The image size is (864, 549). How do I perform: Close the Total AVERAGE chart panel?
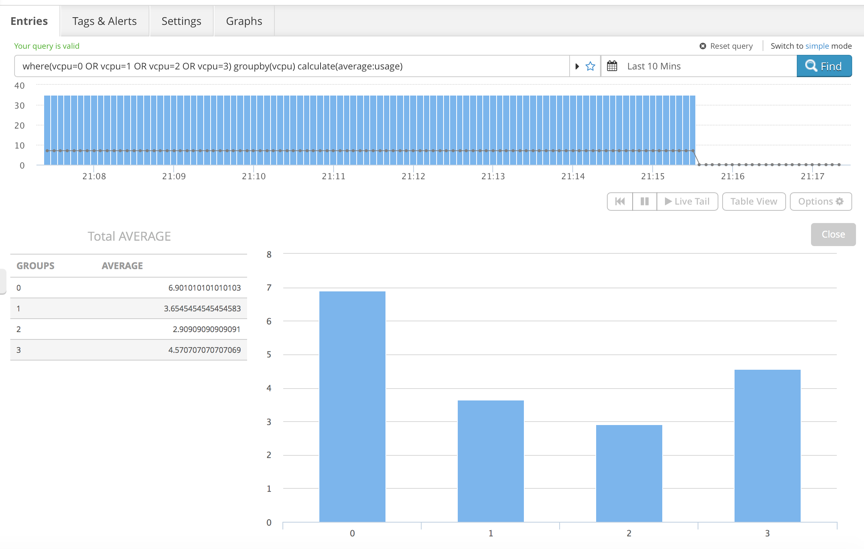(x=833, y=234)
